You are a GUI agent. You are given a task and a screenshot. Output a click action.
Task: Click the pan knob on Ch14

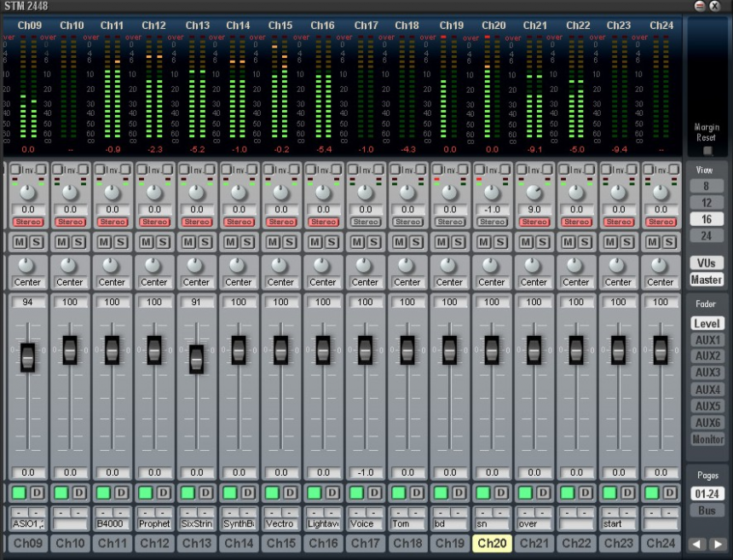click(x=239, y=265)
